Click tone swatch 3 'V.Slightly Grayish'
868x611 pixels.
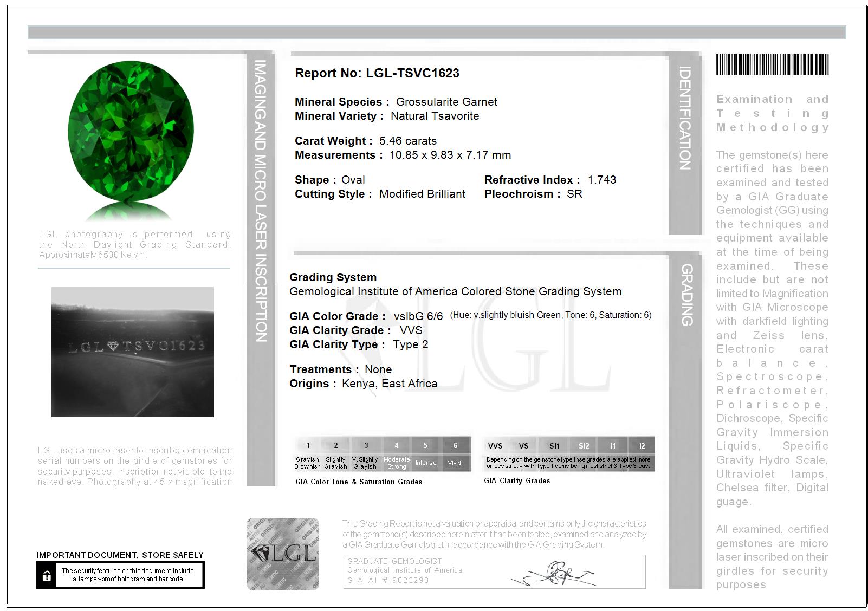tap(365, 454)
